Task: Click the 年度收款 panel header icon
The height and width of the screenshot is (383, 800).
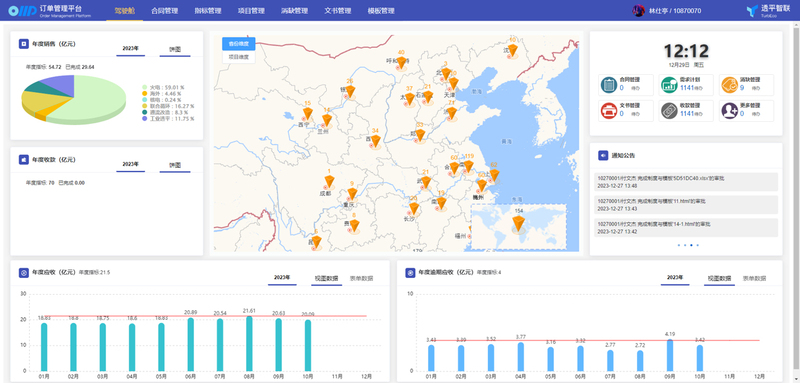Action: [x=23, y=160]
